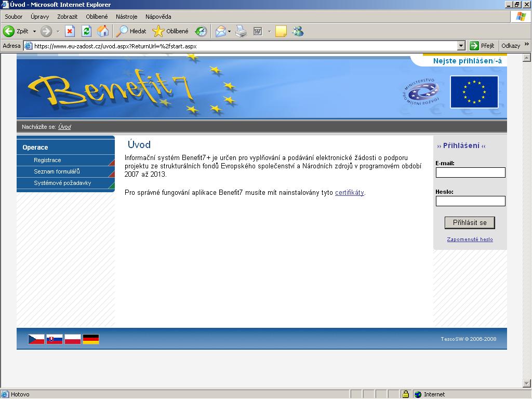Click the Hotovo status bar text
Screen dimensions: 532x399
(x=20, y=394)
